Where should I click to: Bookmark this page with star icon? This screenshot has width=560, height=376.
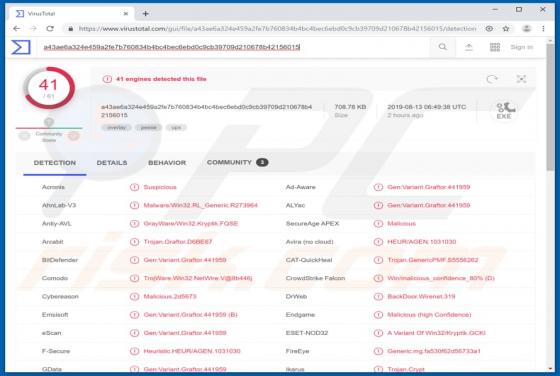click(x=506, y=29)
